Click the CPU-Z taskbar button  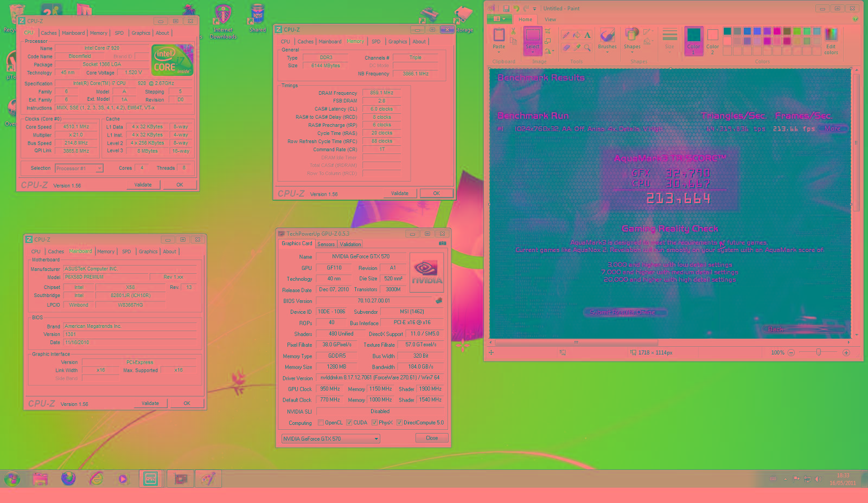point(150,479)
